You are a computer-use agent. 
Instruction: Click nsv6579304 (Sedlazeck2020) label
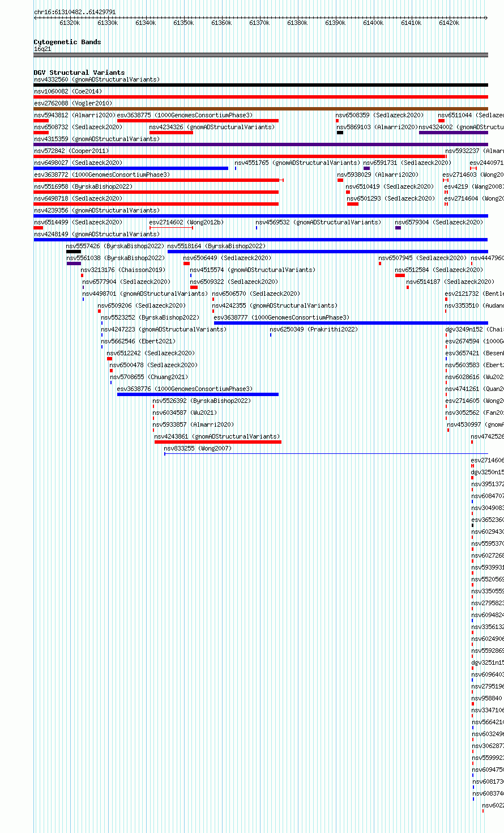click(439, 222)
